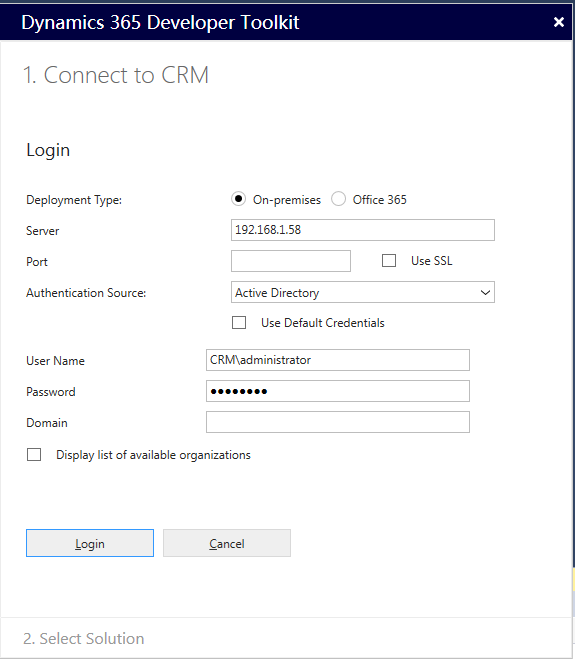Click the Authentication Source label
The width and height of the screenshot is (575, 659).
coord(86,293)
